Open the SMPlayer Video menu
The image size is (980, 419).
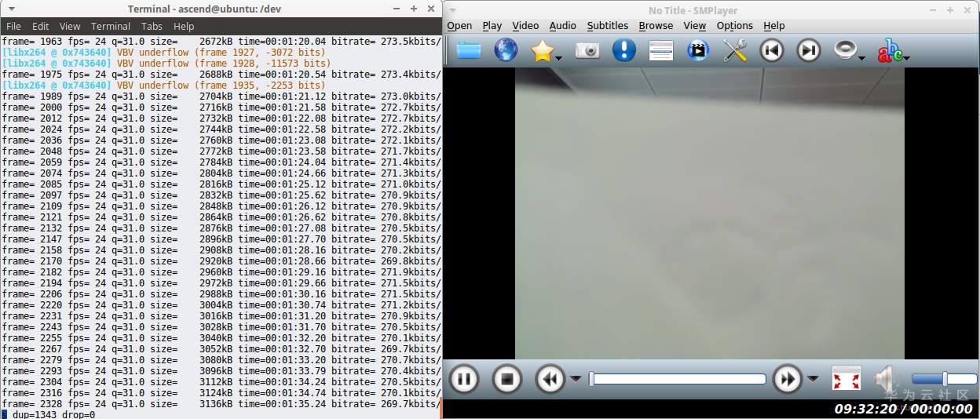[525, 26]
